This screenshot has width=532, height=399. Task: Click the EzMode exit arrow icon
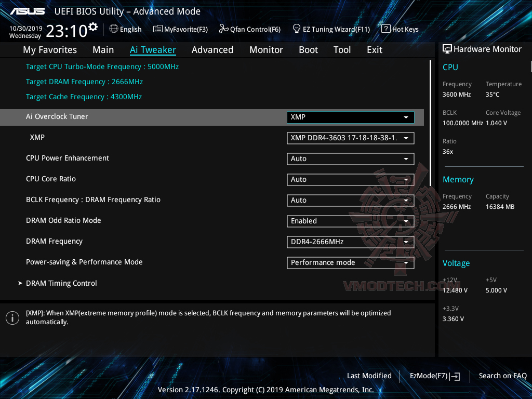[x=455, y=376]
